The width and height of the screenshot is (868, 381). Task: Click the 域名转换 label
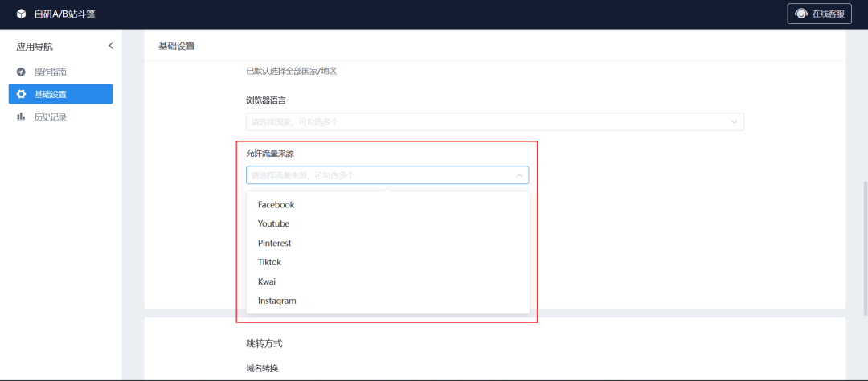[262, 367]
